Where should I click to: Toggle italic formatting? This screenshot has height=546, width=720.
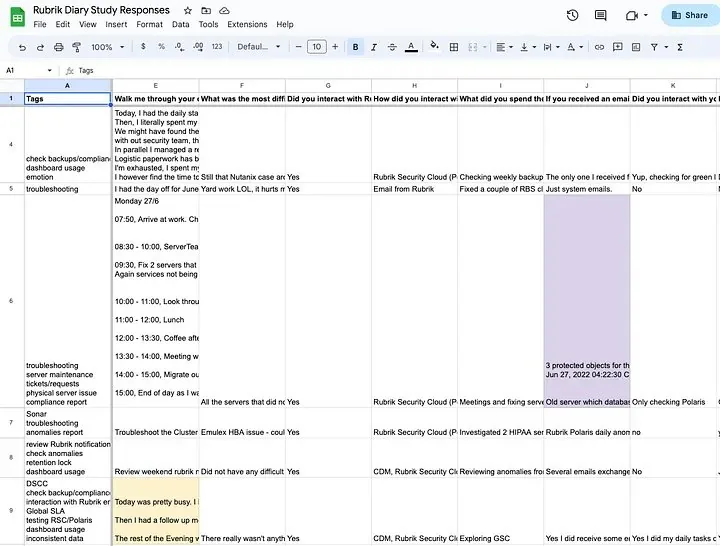(374, 47)
